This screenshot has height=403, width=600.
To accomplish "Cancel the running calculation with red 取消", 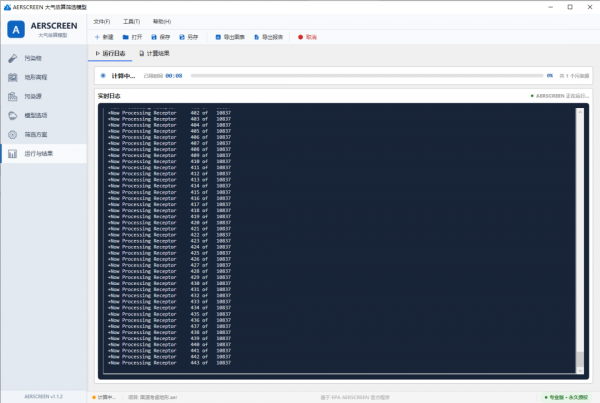I will tap(307, 37).
